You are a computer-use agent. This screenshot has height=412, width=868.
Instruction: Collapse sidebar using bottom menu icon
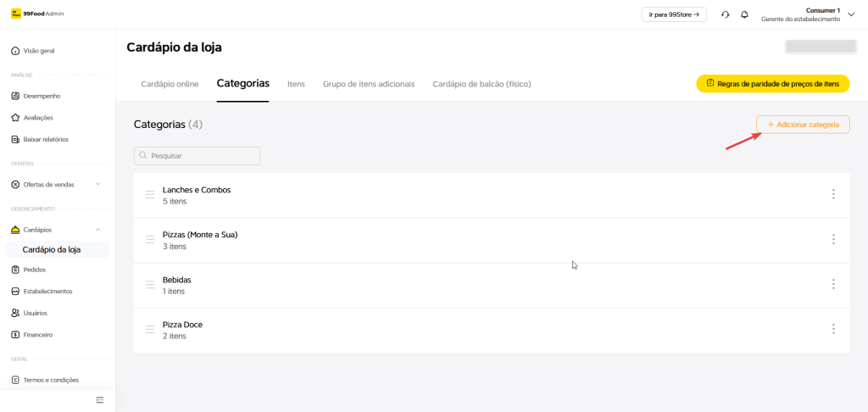click(100, 399)
